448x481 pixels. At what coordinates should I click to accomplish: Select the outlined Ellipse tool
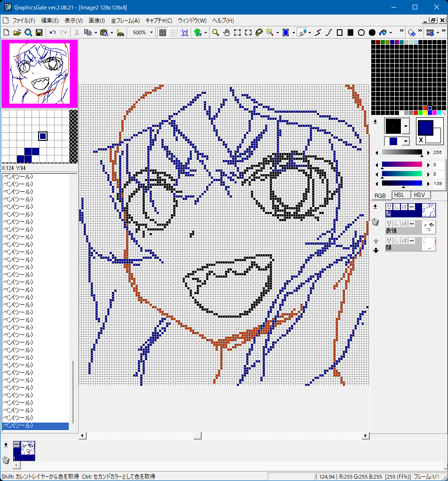[x=361, y=33]
